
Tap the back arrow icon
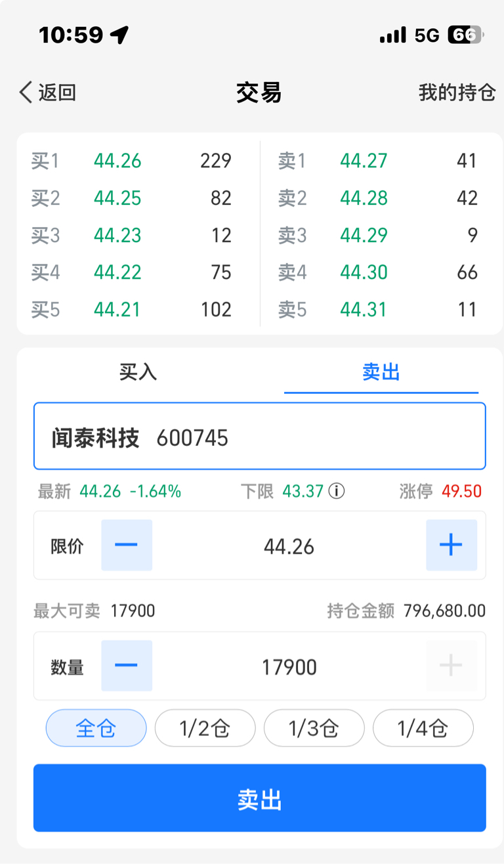pos(26,93)
